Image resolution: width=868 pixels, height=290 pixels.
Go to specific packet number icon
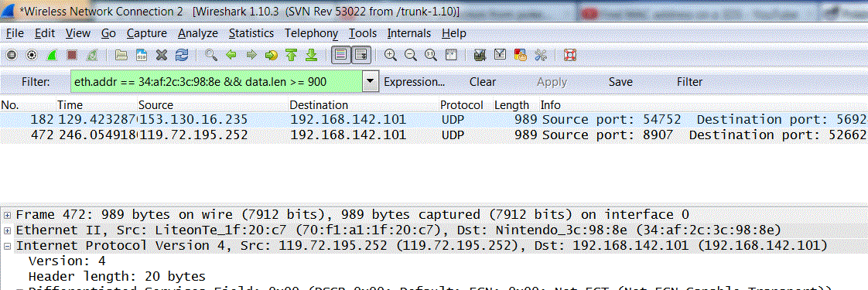pyautogui.click(x=272, y=55)
